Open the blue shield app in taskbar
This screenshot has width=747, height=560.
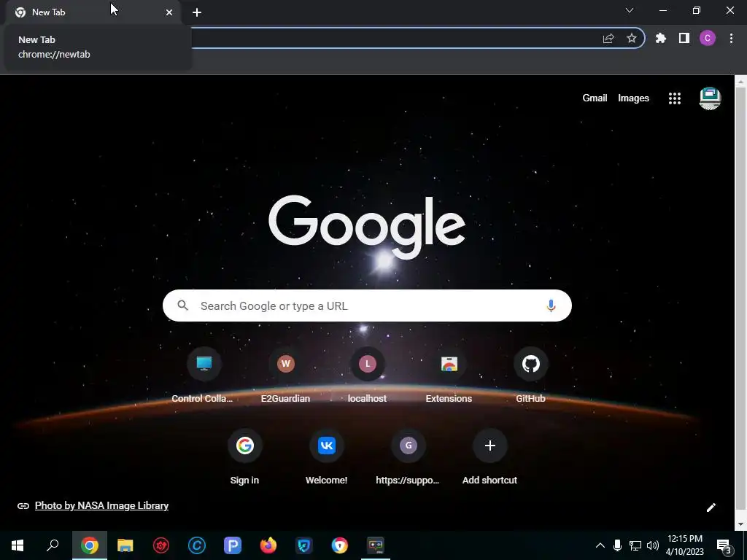pyautogui.click(x=304, y=545)
